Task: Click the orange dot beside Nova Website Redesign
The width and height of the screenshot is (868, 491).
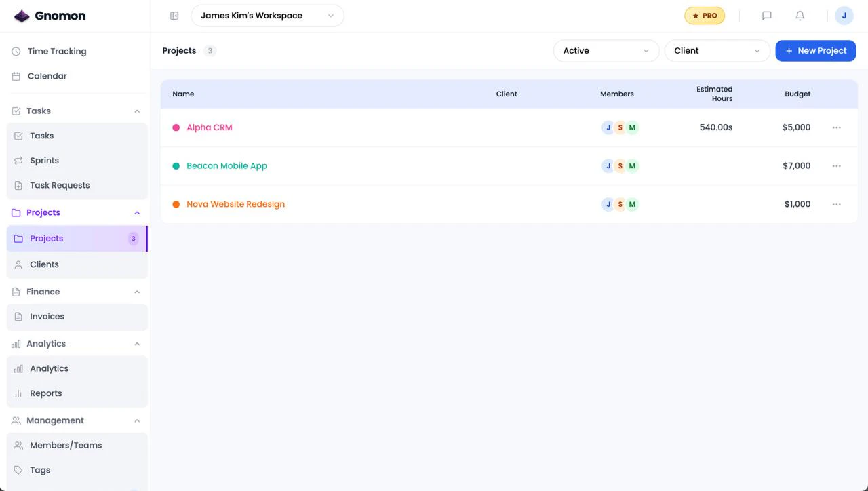Action: (x=176, y=204)
